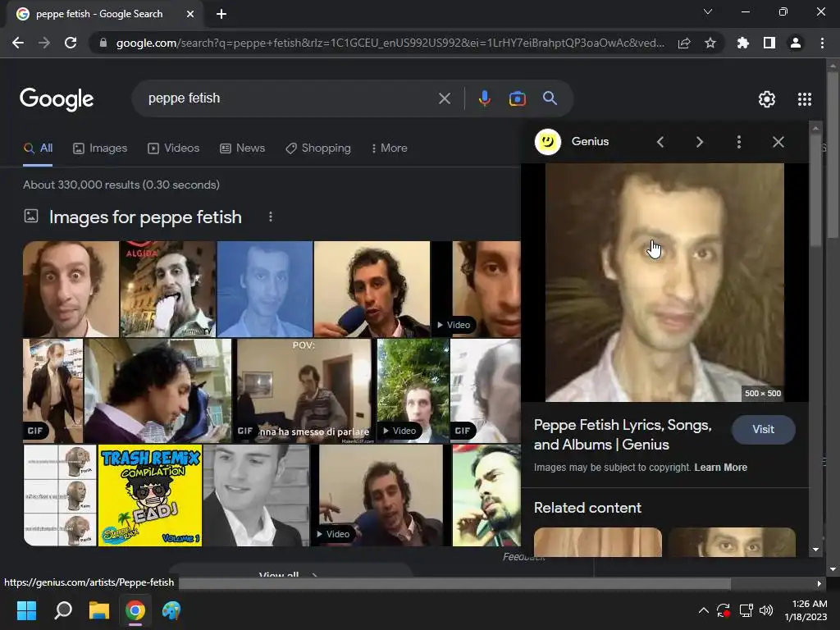Open Chrome three-dot menu
This screenshot has width=840, height=630.
[822, 43]
